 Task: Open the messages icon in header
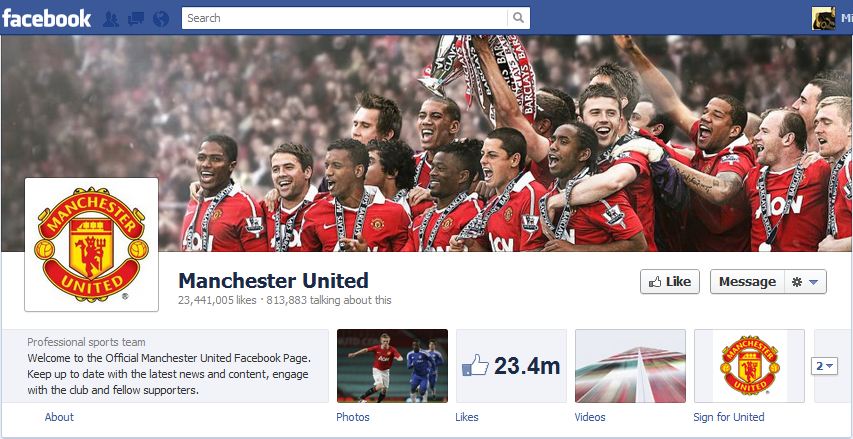(x=135, y=19)
